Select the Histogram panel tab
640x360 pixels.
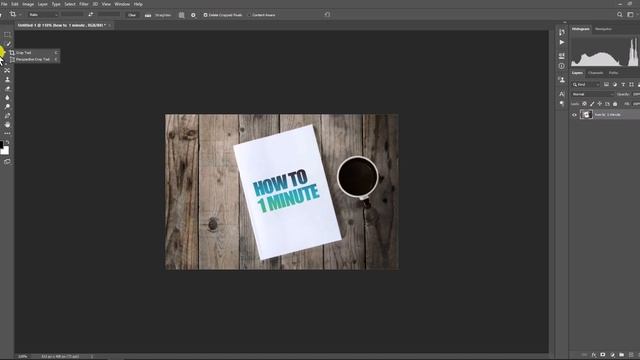[x=580, y=29]
